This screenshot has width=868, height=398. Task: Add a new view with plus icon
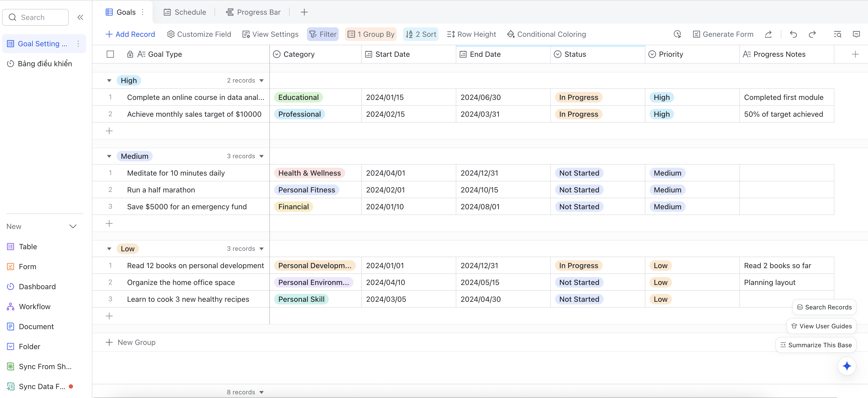[x=304, y=12]
